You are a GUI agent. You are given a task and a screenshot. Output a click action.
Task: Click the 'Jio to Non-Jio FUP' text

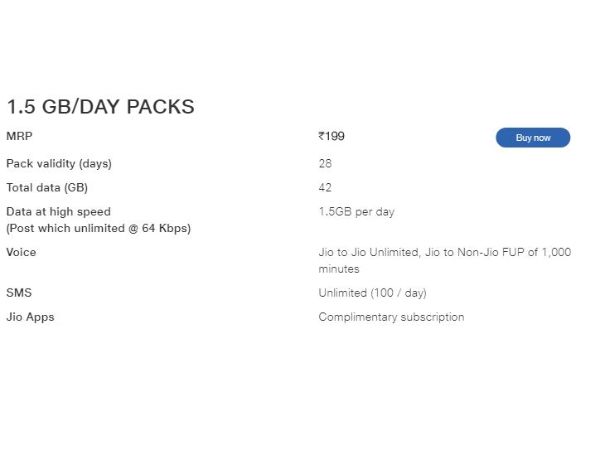(x=475, y=253)
